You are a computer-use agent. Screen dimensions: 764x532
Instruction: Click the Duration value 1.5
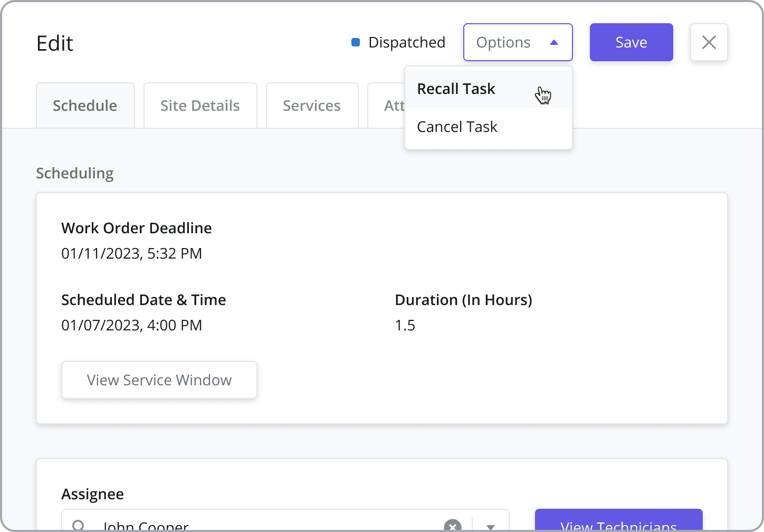tap(405, 325)
